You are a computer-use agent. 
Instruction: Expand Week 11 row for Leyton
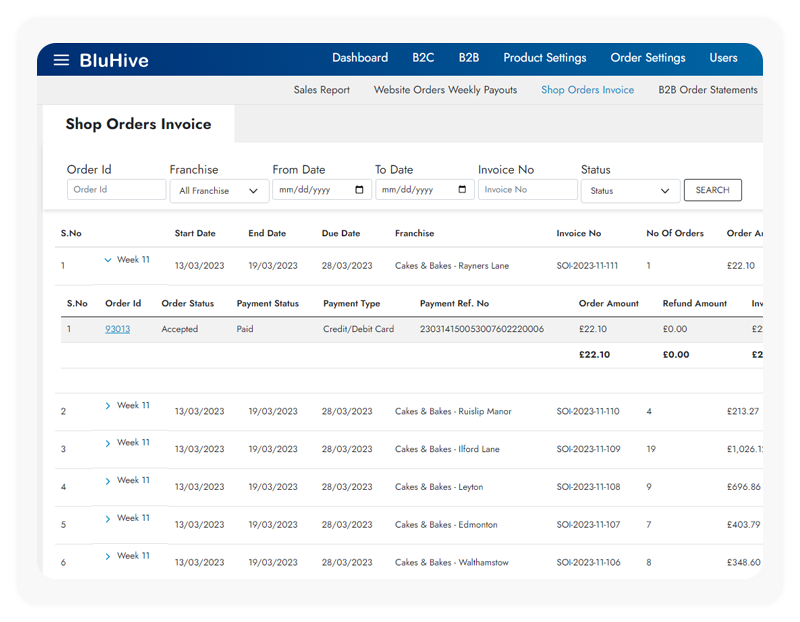[x=108, y=481]
